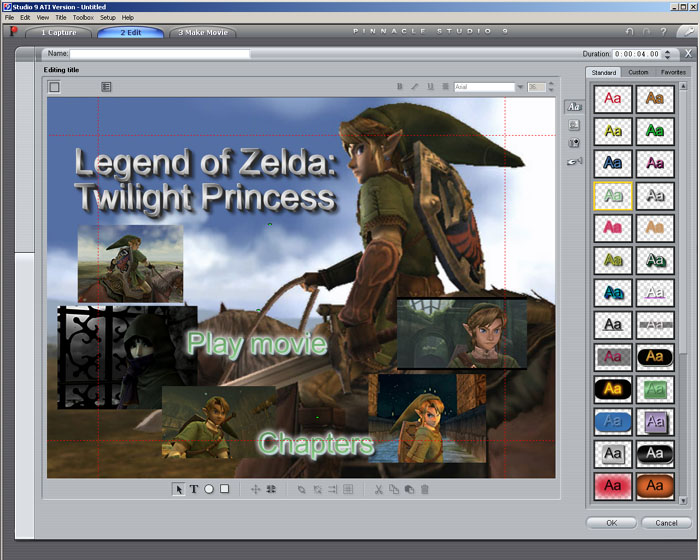Apply the orange pill Aa style at bottom
The height and width of the screenshot is (560, 700).
(x=655, y=486)
